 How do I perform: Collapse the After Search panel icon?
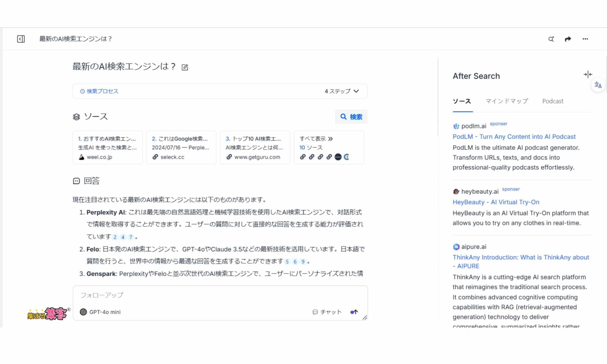tap(588, 74)
